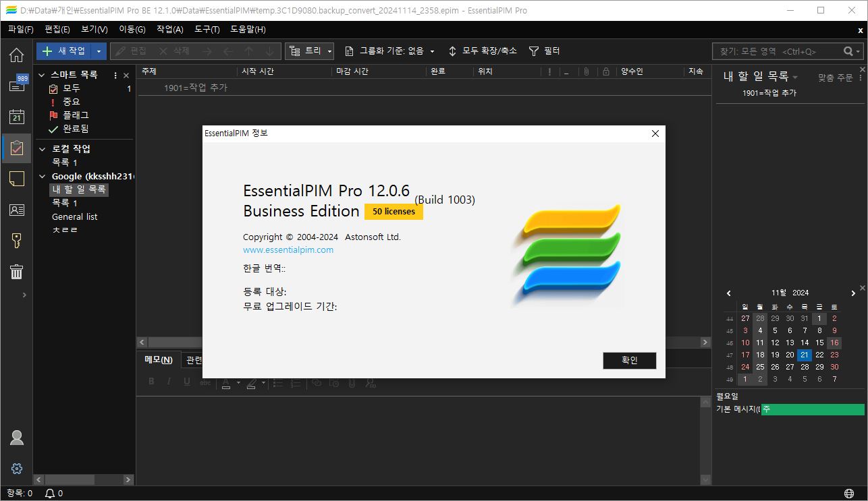Viewport: 868px width, 501px height.
Task: Collapse the Google account group
Action: pos(42,177)
